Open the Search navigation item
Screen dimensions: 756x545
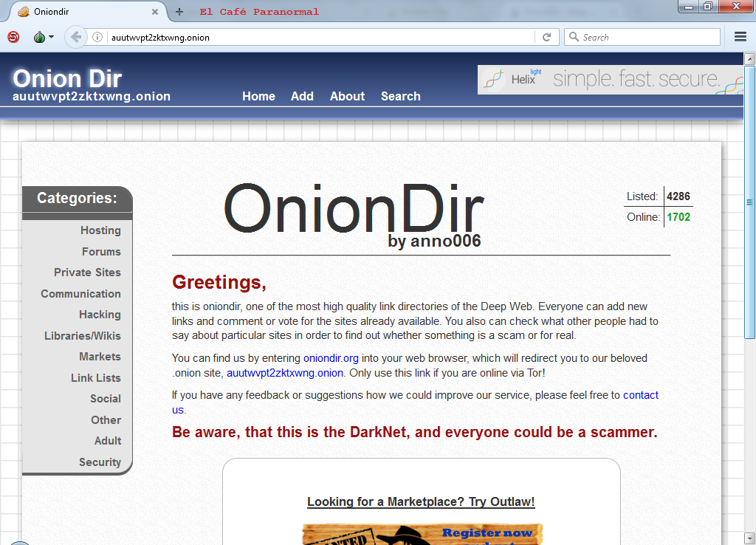pyautogui.click(x=400, y=96)
